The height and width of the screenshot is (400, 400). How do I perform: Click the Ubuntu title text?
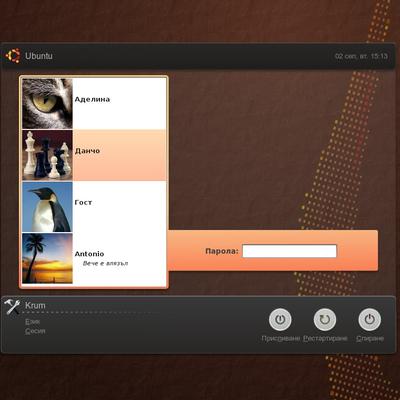coord(39,56)
